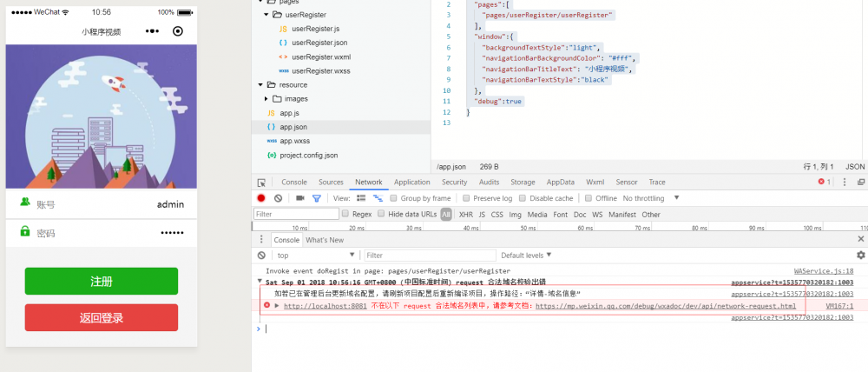
Task: Open the Default levels dropdown
Action: 526,256
